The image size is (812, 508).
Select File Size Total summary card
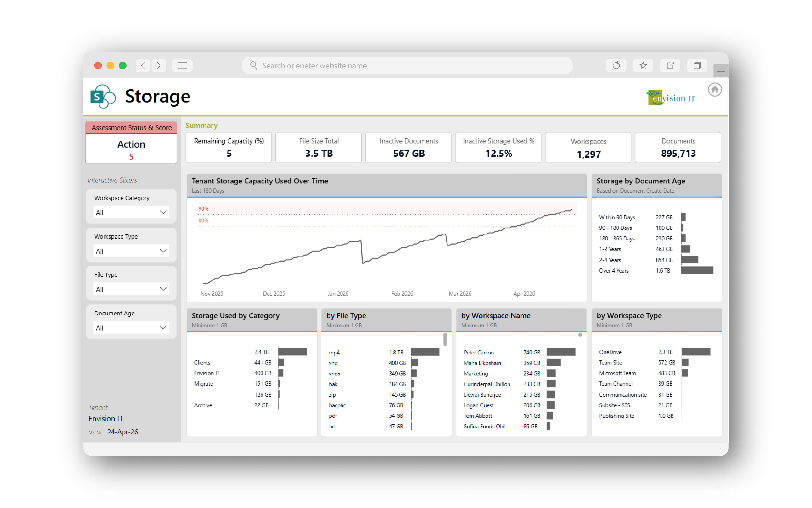pos(319,148)
